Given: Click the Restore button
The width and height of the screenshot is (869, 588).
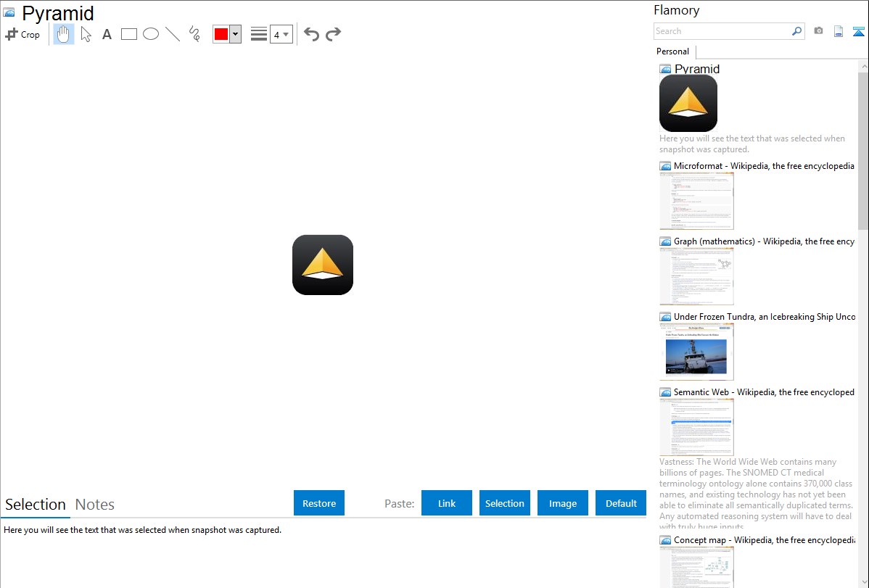Looking at the screenshot, I should (319, 503).
